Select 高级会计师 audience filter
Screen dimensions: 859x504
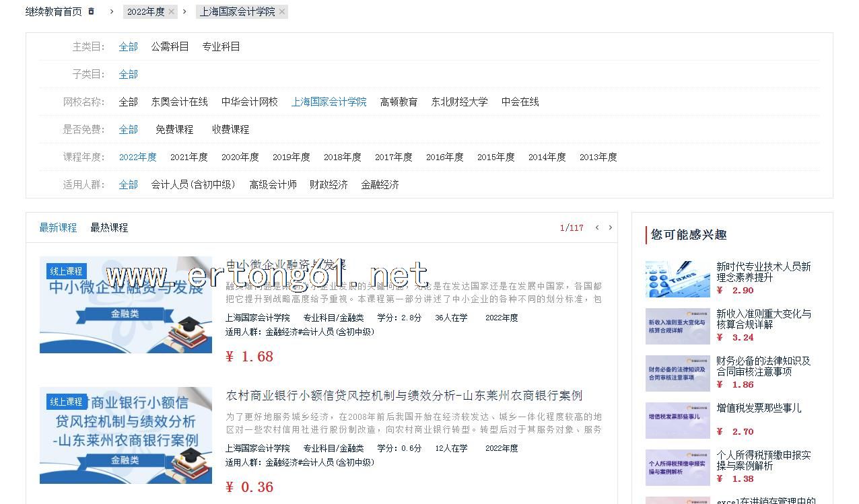pos(273,184)
